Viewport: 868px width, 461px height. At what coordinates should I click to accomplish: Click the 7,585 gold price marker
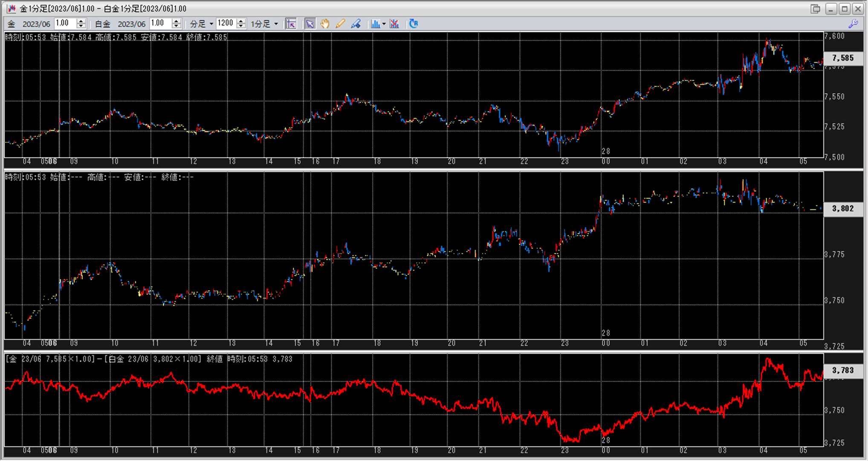tap(843, 58)
